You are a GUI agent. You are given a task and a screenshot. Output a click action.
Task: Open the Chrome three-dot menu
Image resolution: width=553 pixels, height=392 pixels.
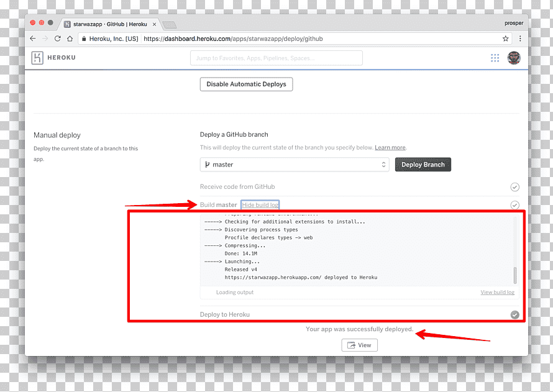(520, 39)
